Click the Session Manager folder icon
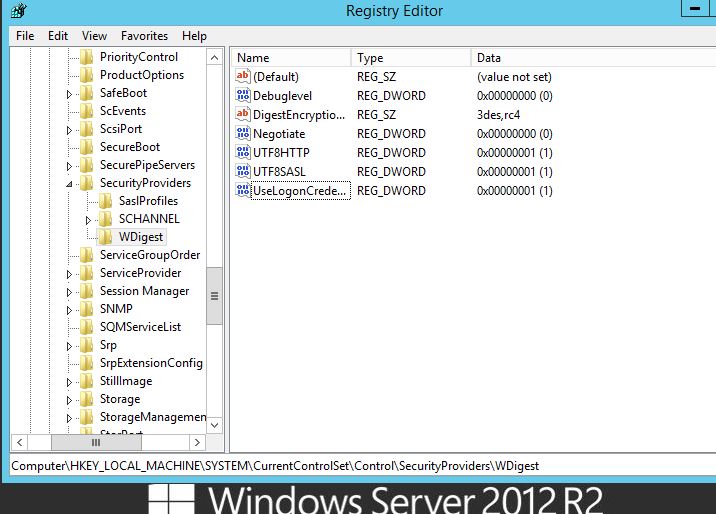 (x=86, y=291)
